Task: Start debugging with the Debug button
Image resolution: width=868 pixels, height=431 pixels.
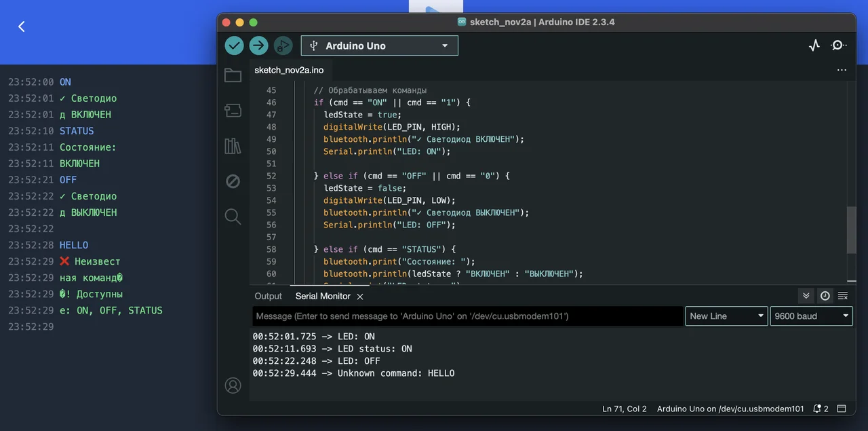Action: 283,45
